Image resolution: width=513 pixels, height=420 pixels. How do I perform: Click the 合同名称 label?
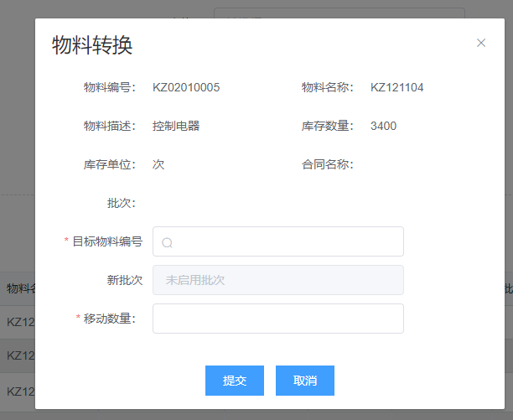[328, 164]
